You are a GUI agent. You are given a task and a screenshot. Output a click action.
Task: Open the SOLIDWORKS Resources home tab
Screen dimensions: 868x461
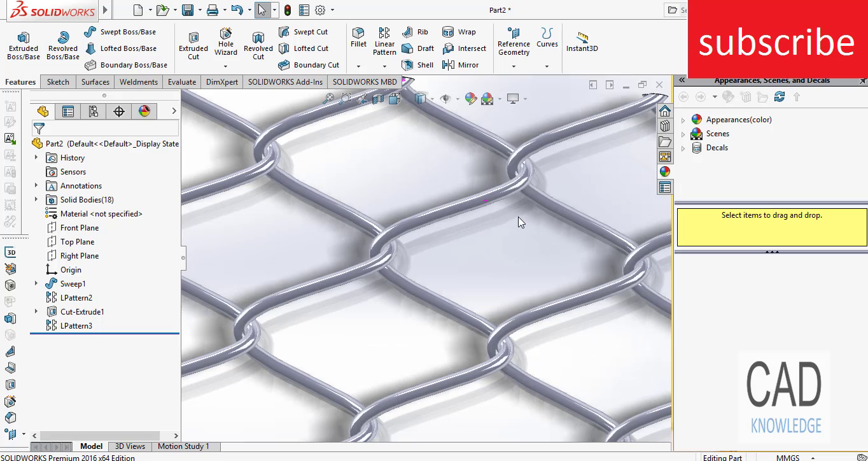665,110
